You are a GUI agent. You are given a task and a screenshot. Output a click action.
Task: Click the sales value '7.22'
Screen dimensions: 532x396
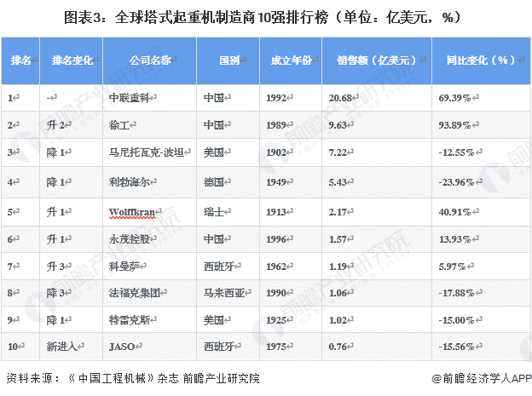(x=338, y=152)
